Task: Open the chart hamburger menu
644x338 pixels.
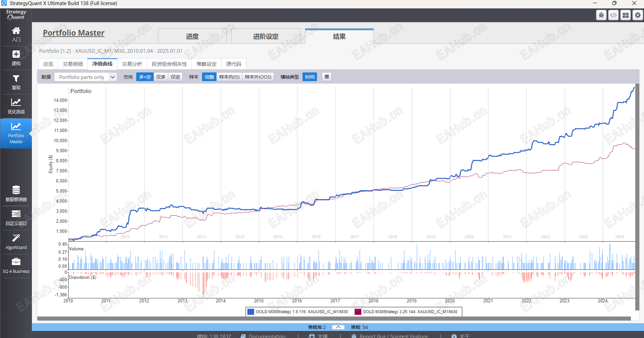Action: pyautogui.click(x=327, y=77)
